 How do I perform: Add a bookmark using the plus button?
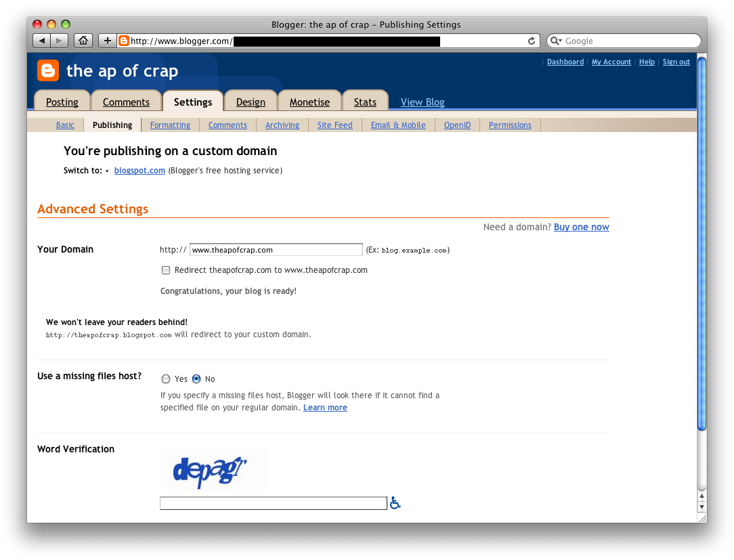coord(107,41)
